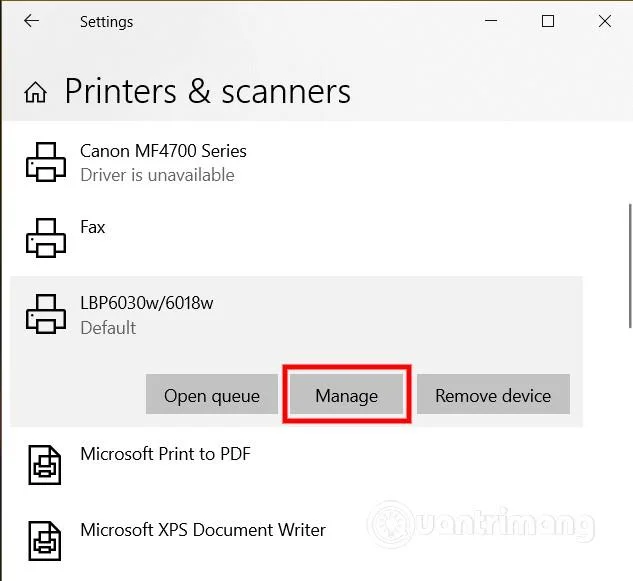
Task: Open the print queue for LBP6030w/6018w
Action: pos(212,394)
